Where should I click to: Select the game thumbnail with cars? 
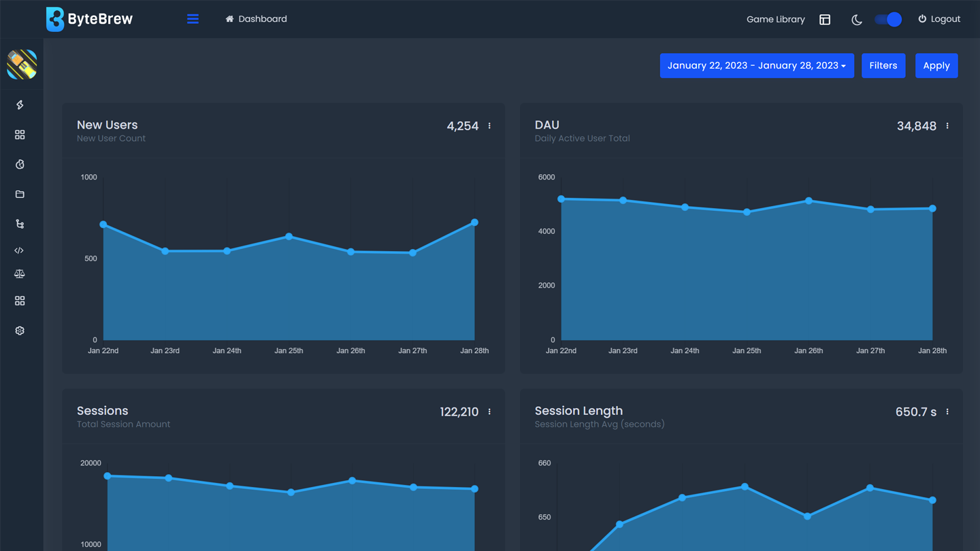click(22, 64)
